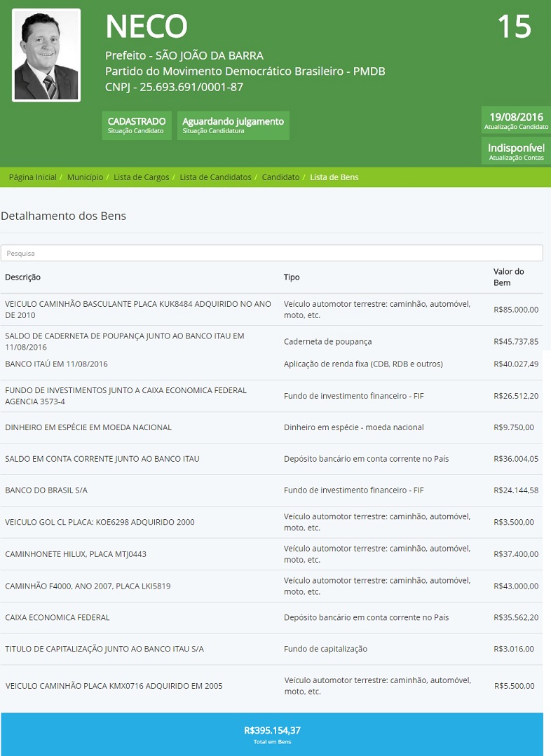Focus the Pesquisa search field

271,253
